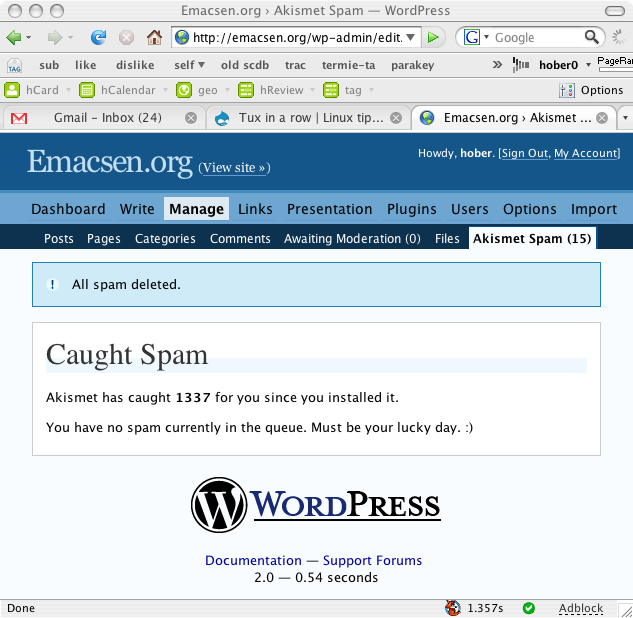Go to the Posts submenu
Image resolution: width=633 pixels, height=618 pixels.
[59, 239]
